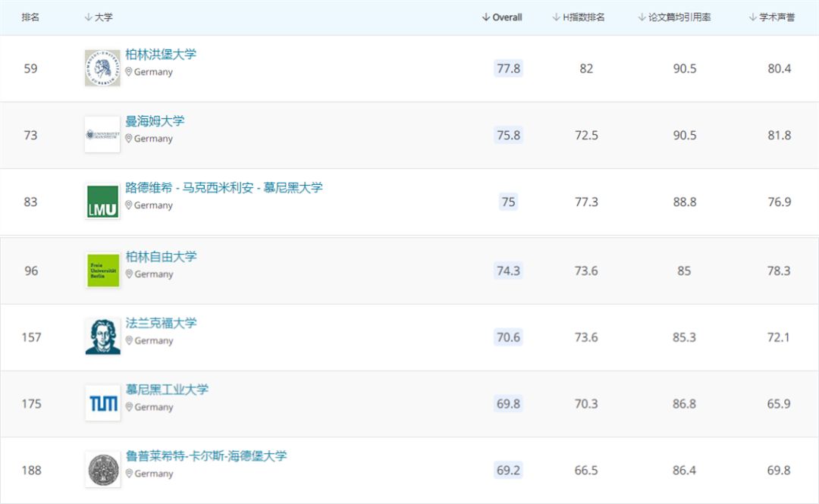
Task: Select citation value 85.3
Action: coord(684,337)
